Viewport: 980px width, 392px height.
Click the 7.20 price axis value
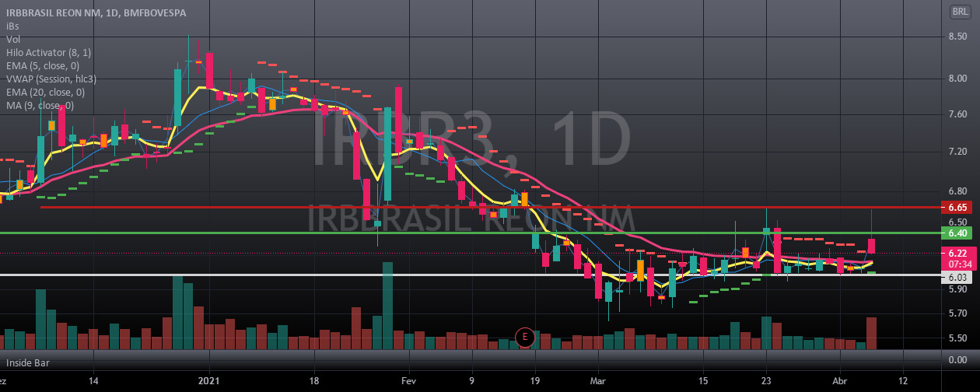(957, 151)
